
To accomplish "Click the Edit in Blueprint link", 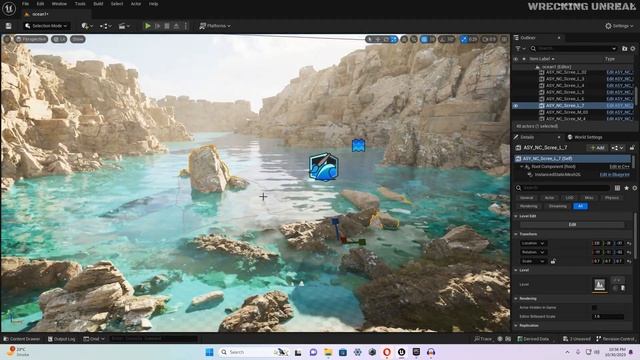I will point(614,175).
